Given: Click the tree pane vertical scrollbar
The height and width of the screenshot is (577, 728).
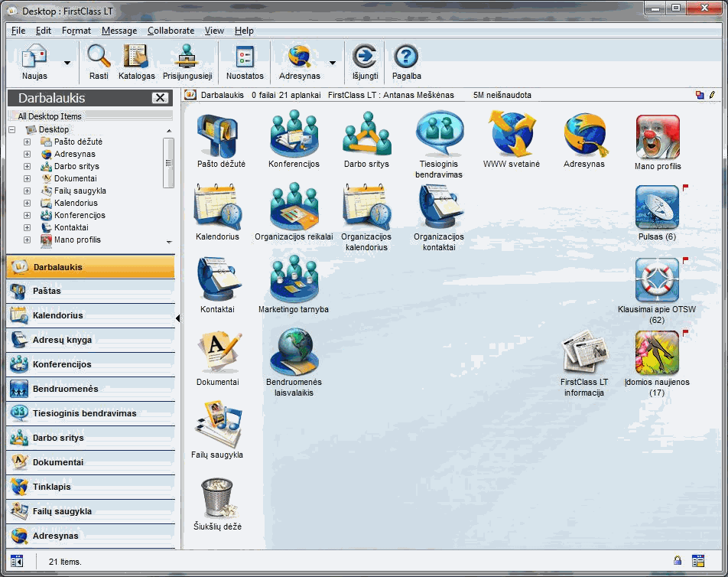Looking at the screenshot, I should (168, 162).
